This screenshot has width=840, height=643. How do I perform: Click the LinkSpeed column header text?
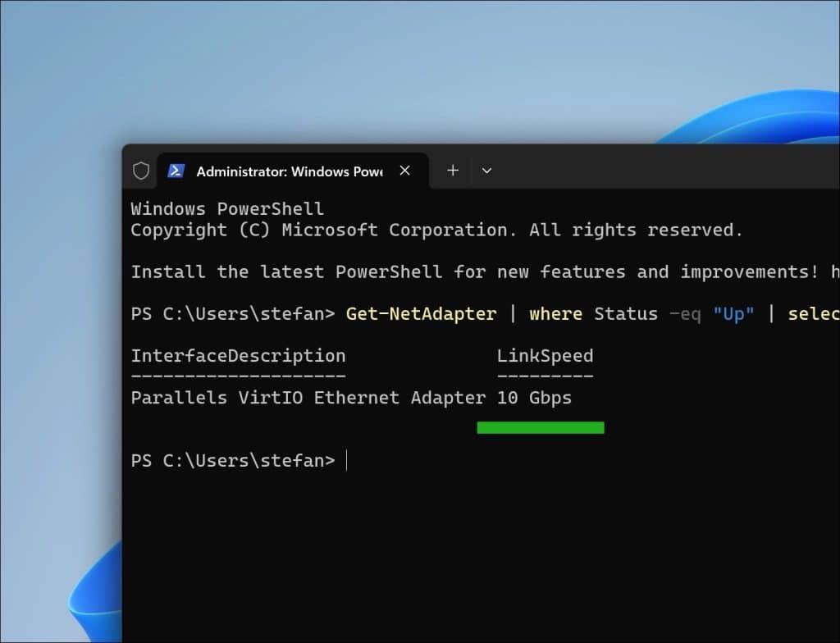click(x=544, y=355)
